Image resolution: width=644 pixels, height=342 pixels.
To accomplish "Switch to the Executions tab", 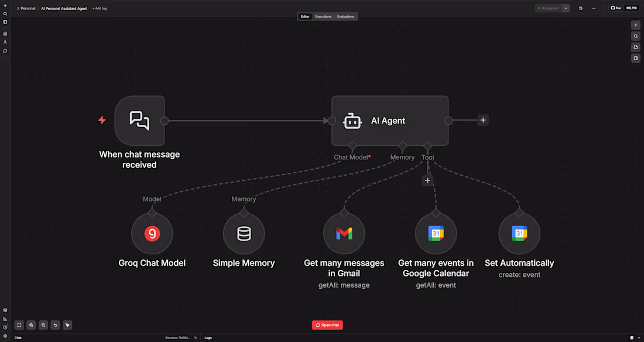I will coord(323,16).
